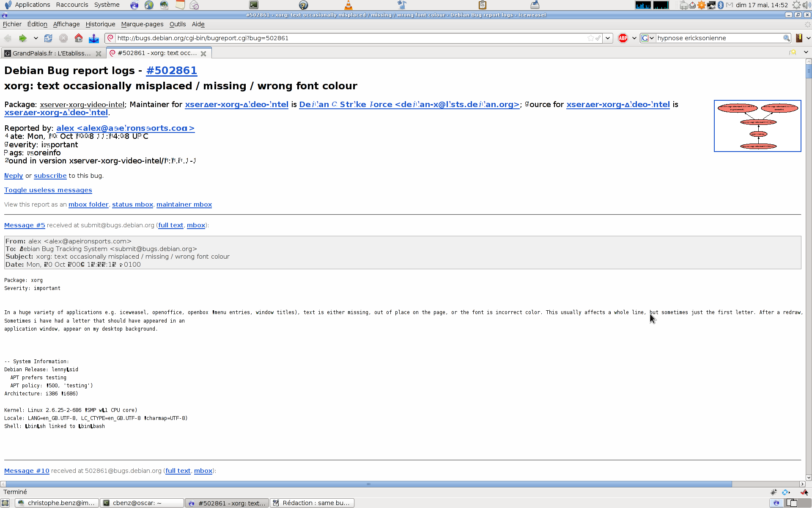812x508 pixels.
Task: Expand the bookmarks button dropdown arrow
Action: 808,38
